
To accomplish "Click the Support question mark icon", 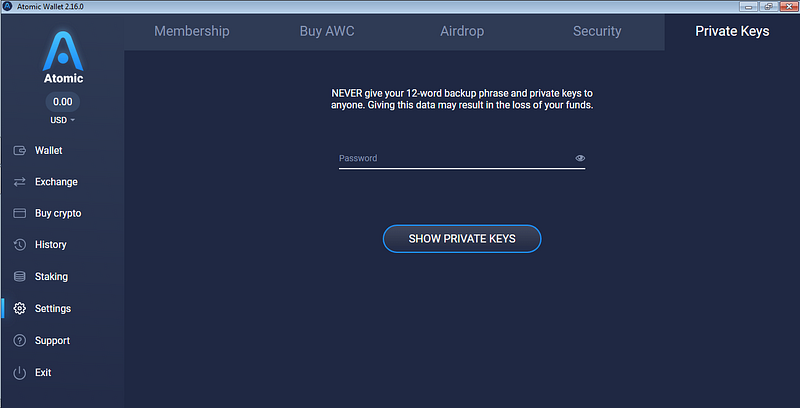I will pyautogui.click(x=19, y=340).
